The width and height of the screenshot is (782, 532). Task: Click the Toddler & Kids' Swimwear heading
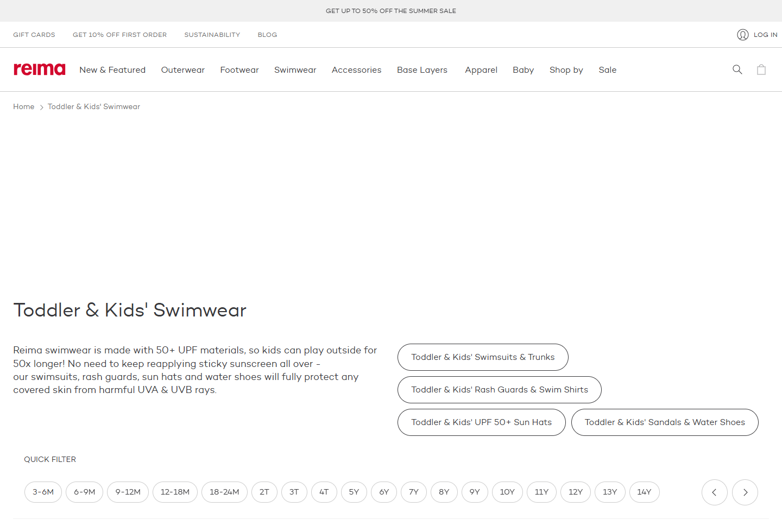tap(130, 311)
